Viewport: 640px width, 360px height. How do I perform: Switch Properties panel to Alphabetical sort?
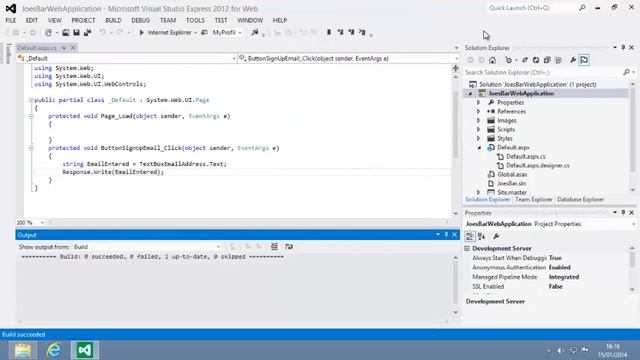click(x=482, y=236)
